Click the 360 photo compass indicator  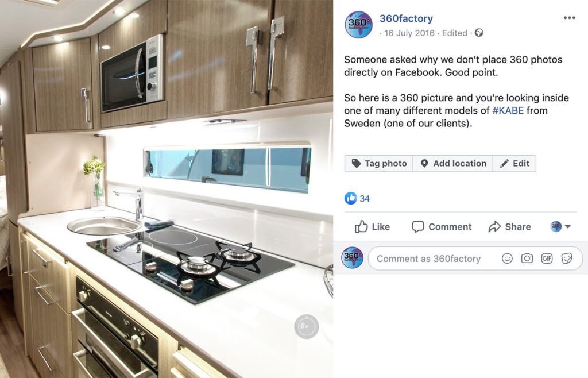307,327
